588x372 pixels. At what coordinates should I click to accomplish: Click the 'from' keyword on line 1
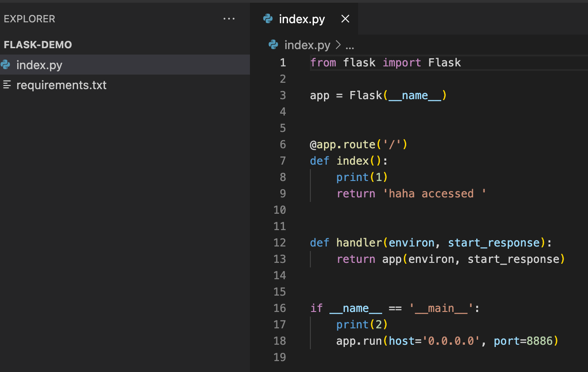coord(323,62)
